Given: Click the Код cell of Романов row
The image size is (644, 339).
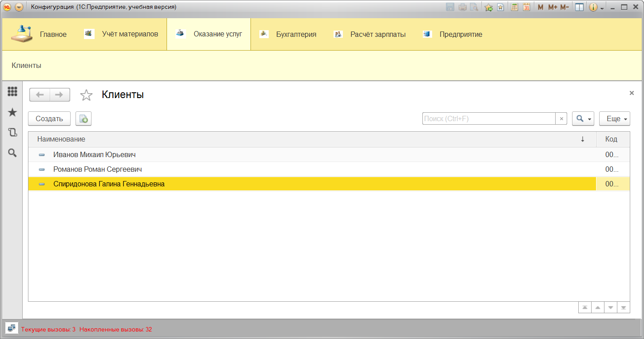Looking at the screenshot, I should (x=613, y=169).
